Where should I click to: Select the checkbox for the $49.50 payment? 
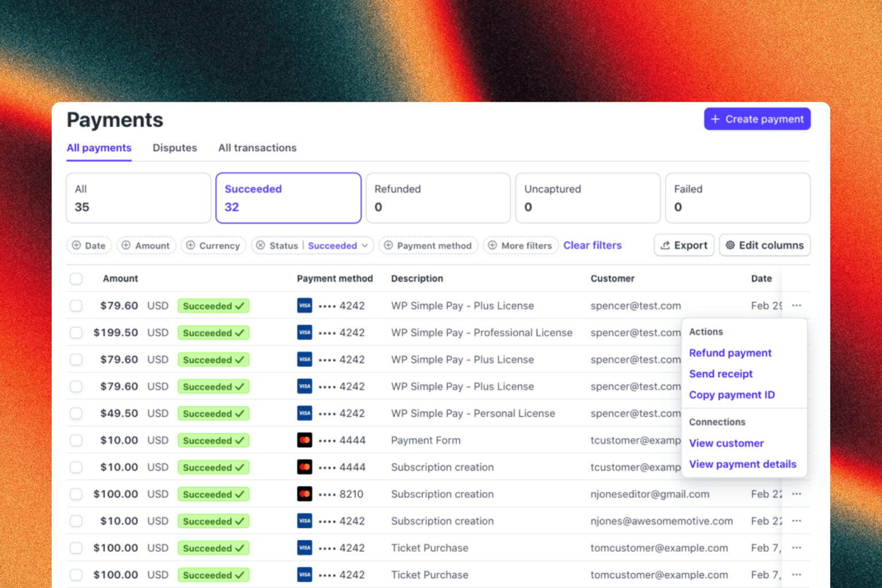76,413
